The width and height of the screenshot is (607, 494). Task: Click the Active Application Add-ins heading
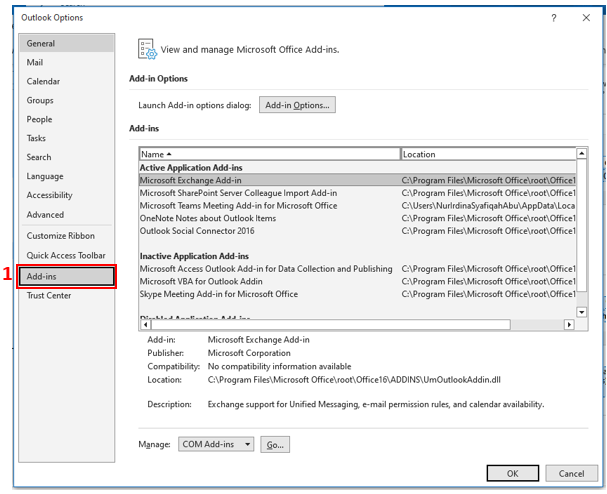point(191,168)
